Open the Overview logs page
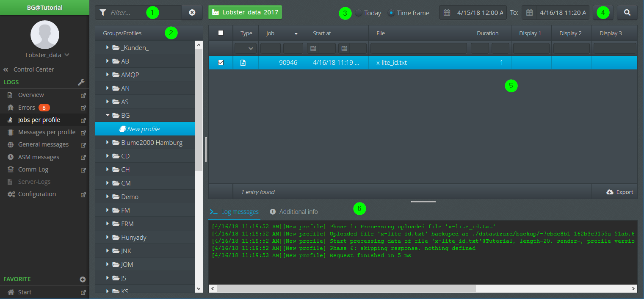This screenshot has height=299, width=644. [31, 95]
